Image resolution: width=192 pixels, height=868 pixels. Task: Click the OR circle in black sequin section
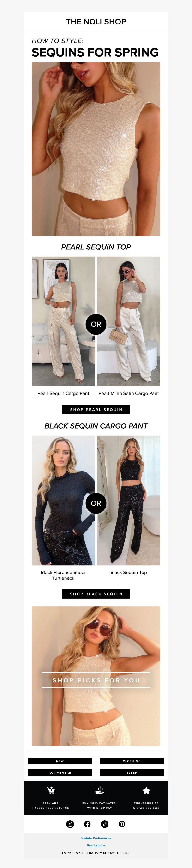pos(96,503)
